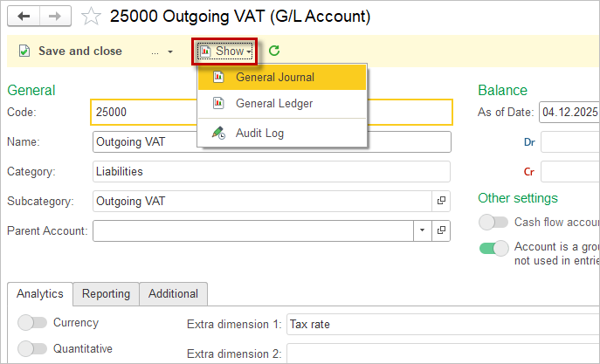Toggle the Currency switch
Screen dimensions: 600x364
pyautogui.click(x=32, y=323)
